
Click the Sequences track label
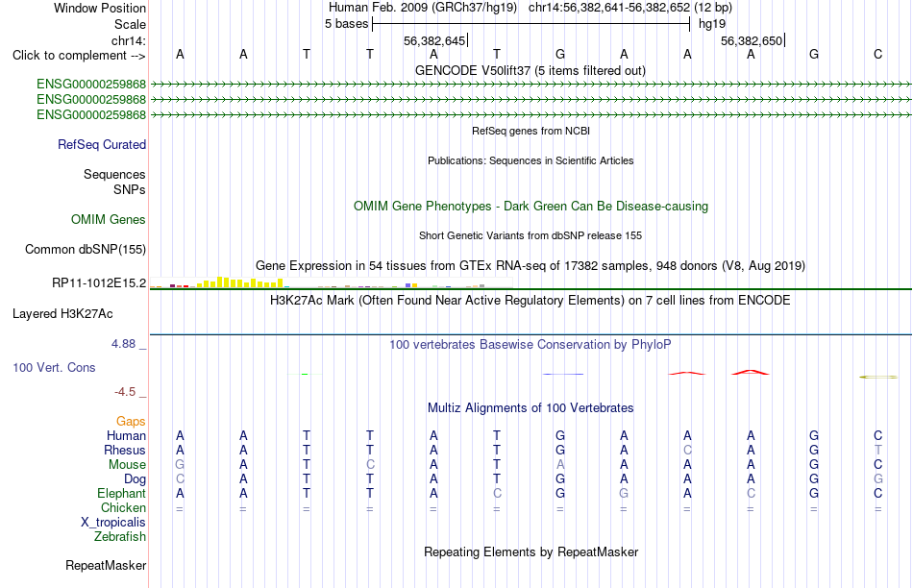(114, 174)
